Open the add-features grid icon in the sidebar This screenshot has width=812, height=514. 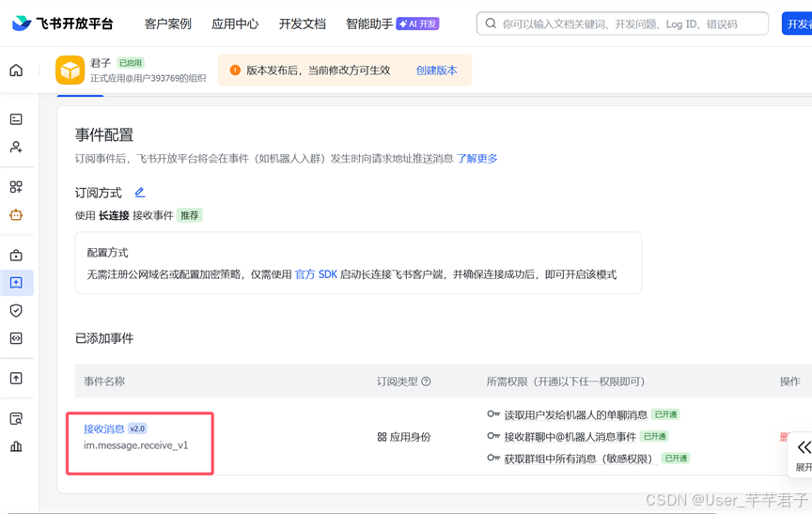click(16, 187)
